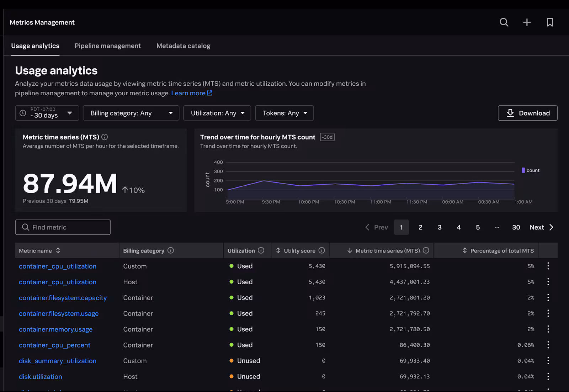The image size is (569, 392).
Task: Open actions menu for container.memory.usage row
Action: (548, 329)
